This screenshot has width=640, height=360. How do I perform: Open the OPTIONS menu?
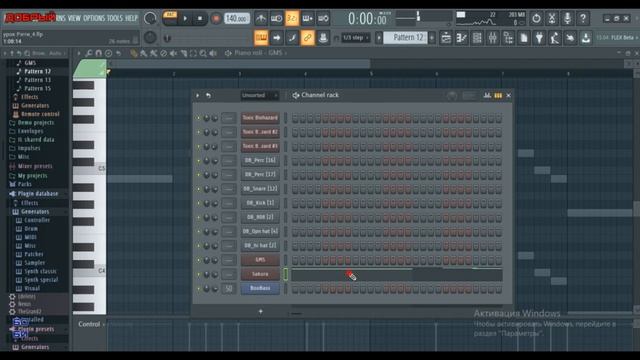pyautogui.click(x=94, y=18)
